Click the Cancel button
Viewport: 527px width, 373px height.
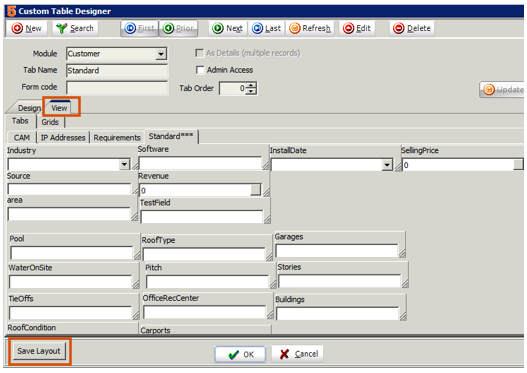(298, 354)
